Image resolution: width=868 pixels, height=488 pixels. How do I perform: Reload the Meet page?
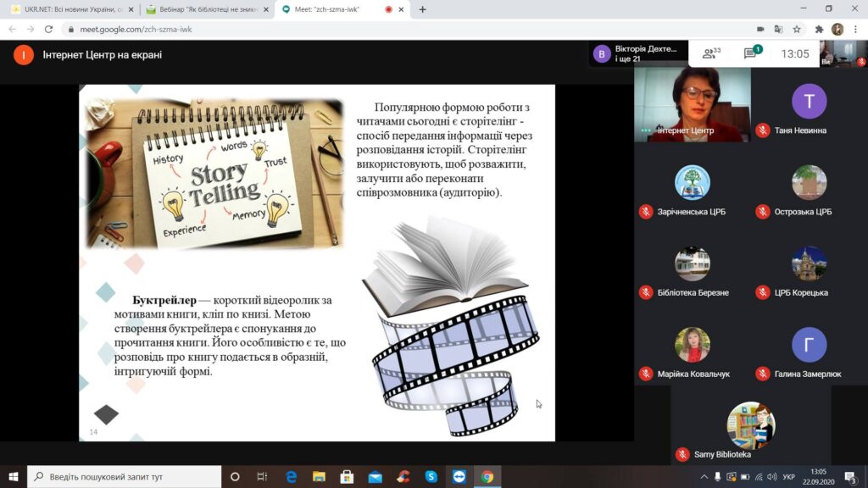pos(47,29)
